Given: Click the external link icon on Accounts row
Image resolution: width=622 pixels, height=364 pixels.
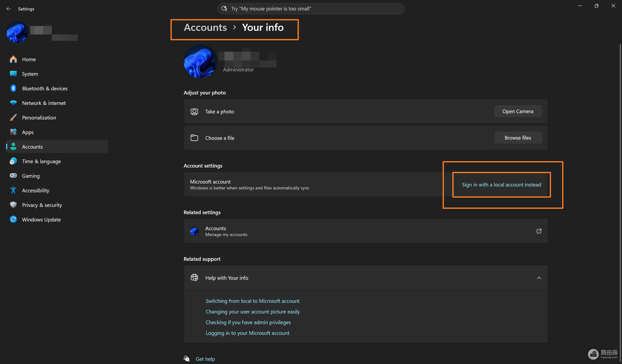Looking at the screenshot, I should [539, 231].
